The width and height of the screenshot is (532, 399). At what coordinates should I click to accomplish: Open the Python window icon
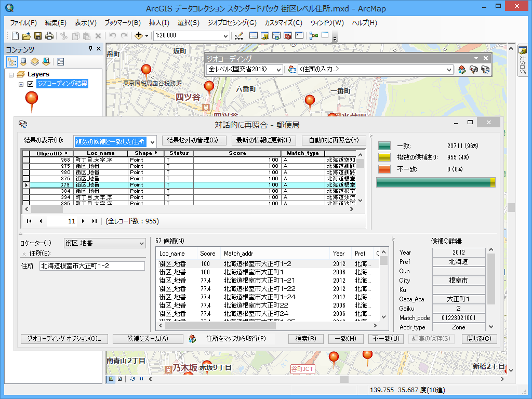coord(299,36)
